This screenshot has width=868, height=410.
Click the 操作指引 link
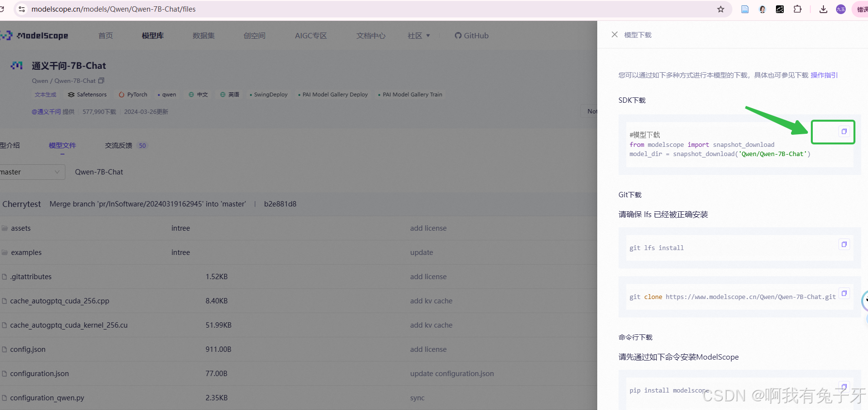824,75
